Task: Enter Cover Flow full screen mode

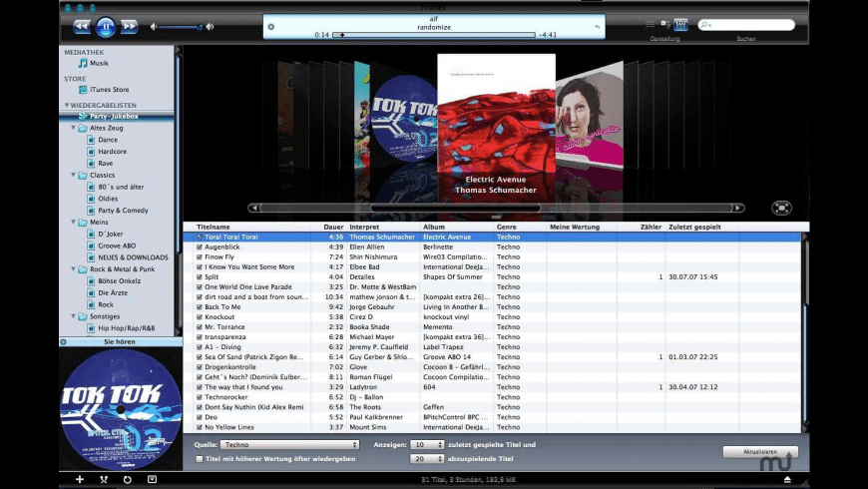Action: point(781,209)
